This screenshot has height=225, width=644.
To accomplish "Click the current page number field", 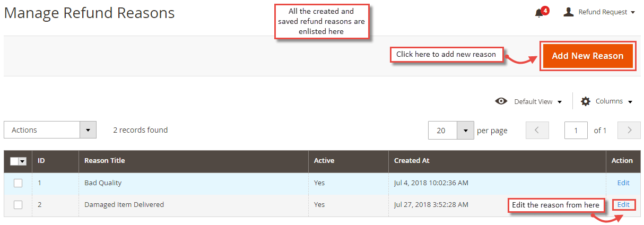I will [576, 131].
